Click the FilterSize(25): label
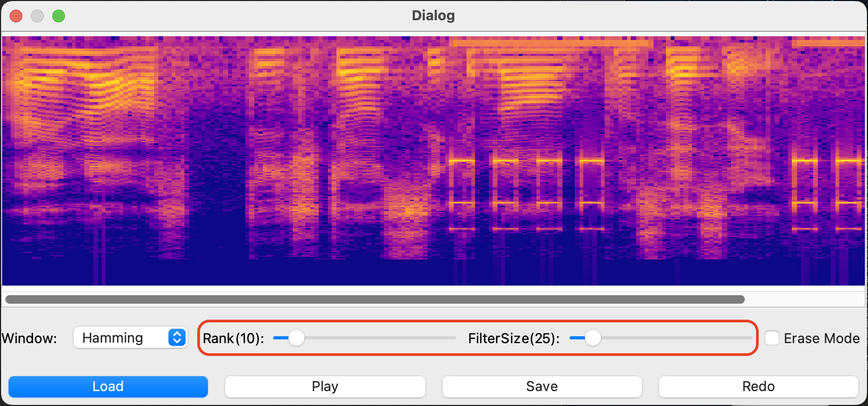 tap(514, 339)
